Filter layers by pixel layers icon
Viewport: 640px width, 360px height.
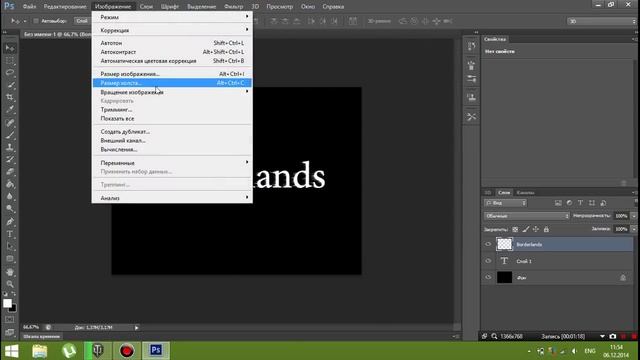558,203
